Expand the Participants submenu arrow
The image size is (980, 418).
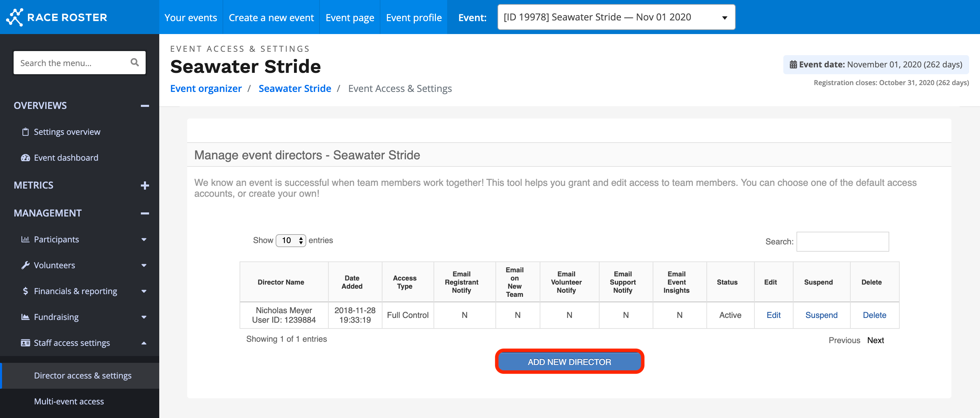[144, 239]
